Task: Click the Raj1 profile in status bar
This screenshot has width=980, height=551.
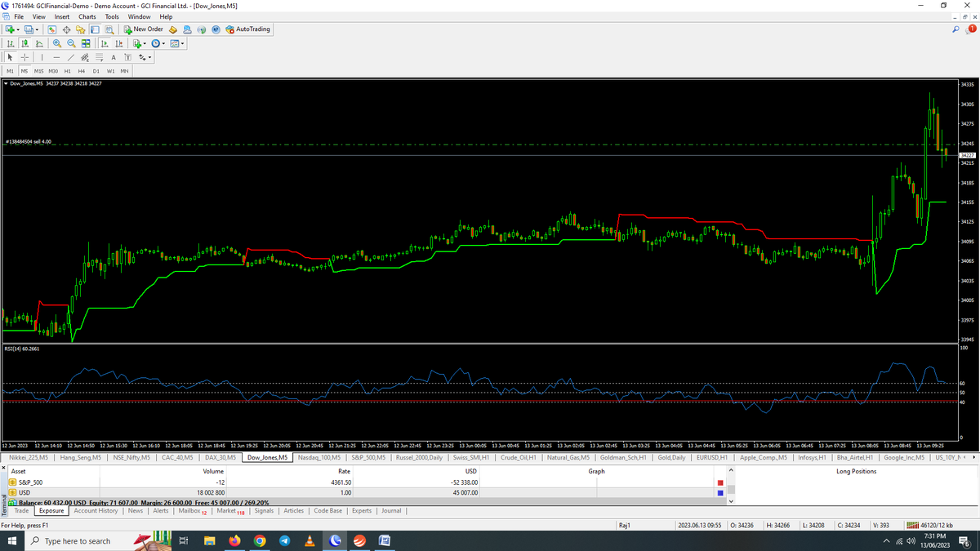Action: [626, 525]
